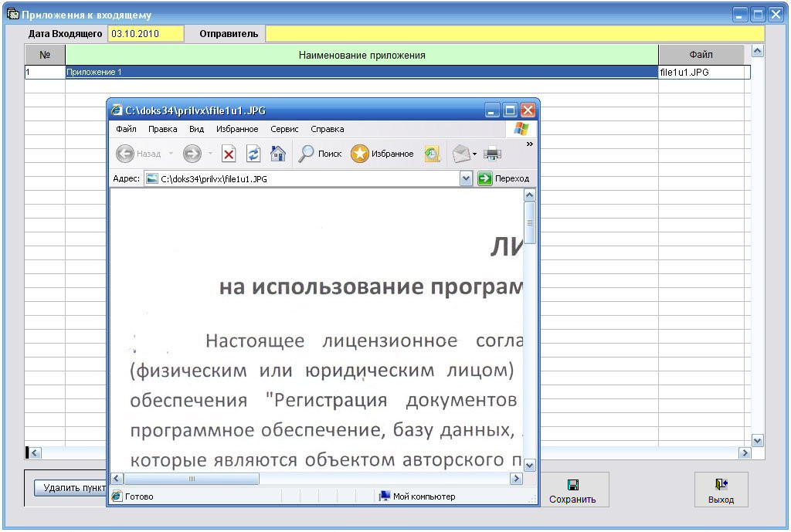Screen dimensions: 791x532
Task: Open the Forward history dropdown arrow
Action: pos(210,154)
